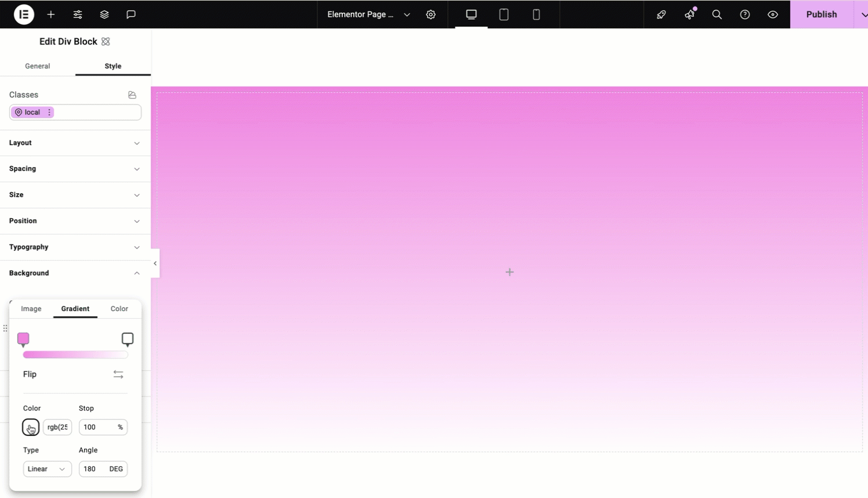Expand the Layout section
This screenshot has height=498, width=868.
[x=75, y=143]
